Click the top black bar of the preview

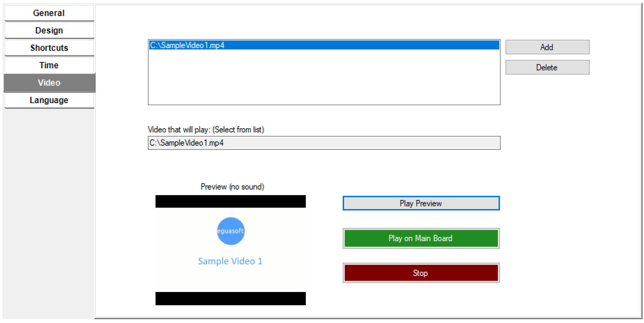pyautogui.click(x=230, y=201)
